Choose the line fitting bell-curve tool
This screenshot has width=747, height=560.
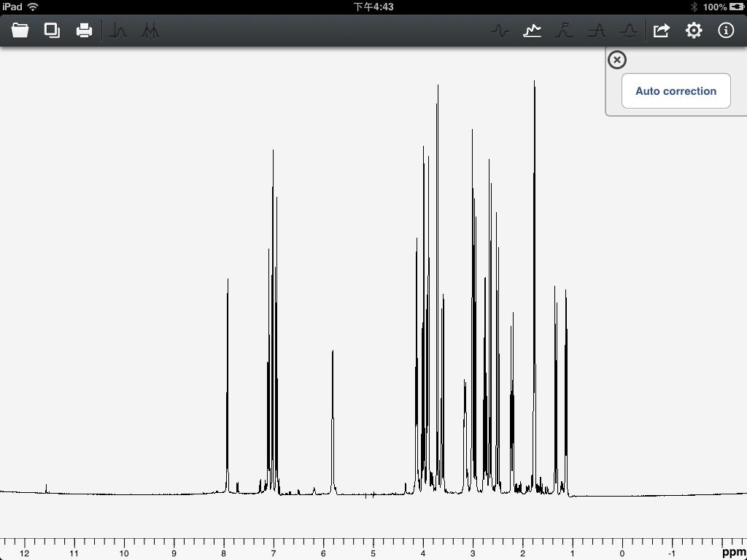tap(628, 31)
